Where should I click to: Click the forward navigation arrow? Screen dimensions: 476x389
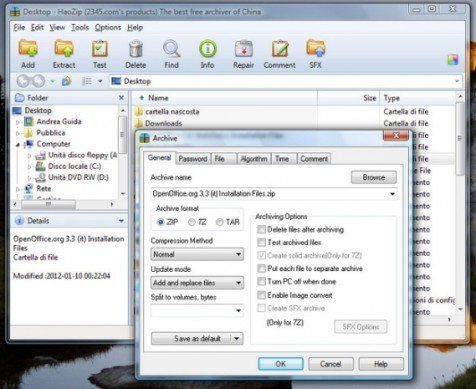(x=38, y=81)
